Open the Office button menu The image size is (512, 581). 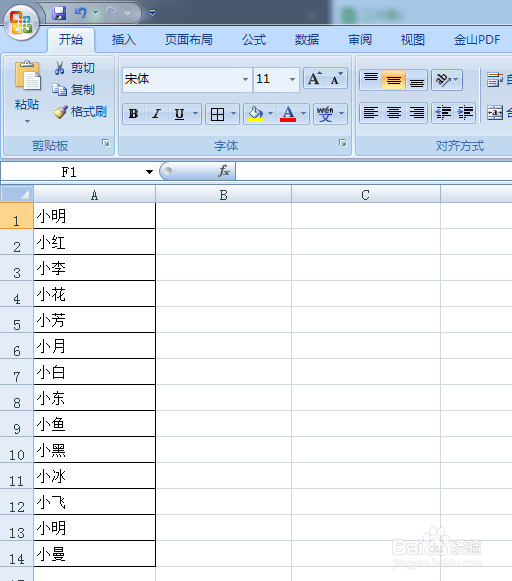click(x=21, y=22)
